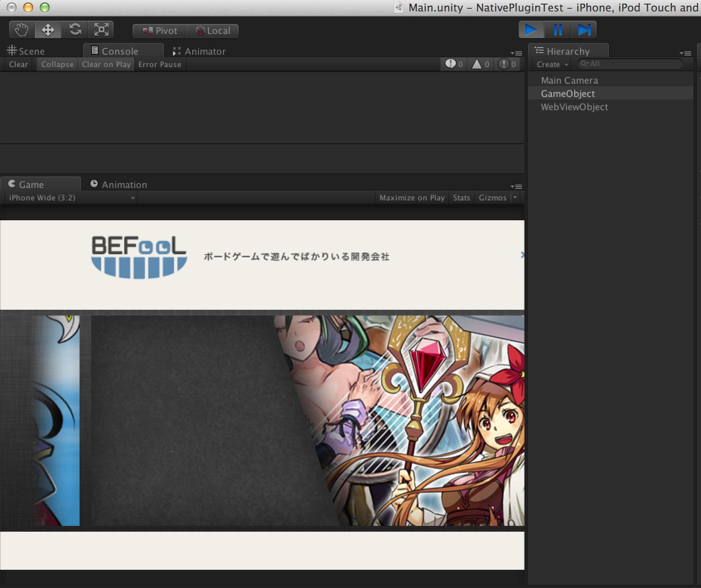Toggle Local/Global handle rotation
The height and width of the screenshot is (588, 701).
(x=212, y=31)
